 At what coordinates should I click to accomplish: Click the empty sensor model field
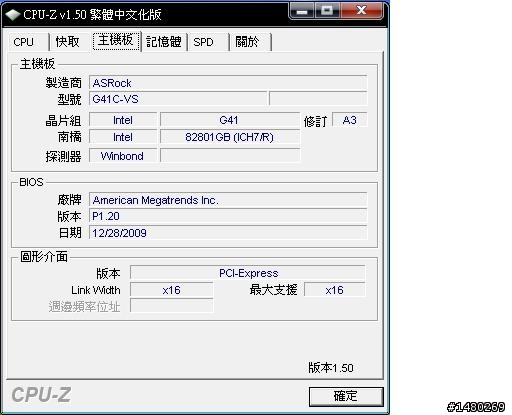pyautogui.click(x=230, y=156)
